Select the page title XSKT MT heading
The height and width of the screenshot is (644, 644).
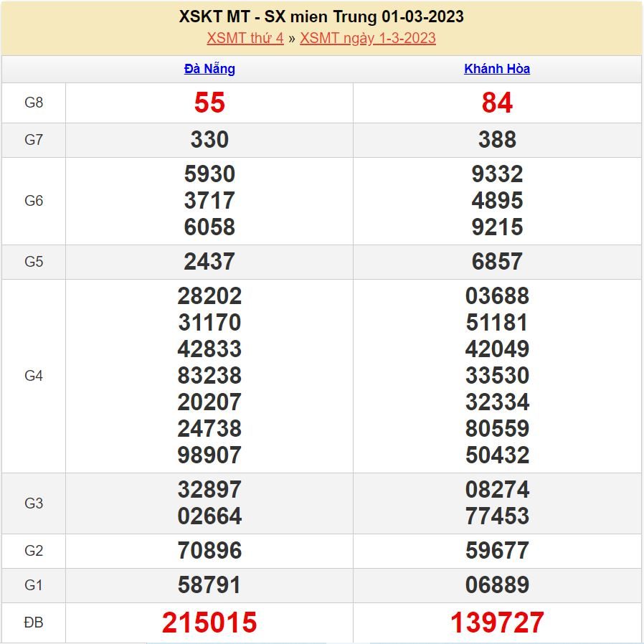tap(321, 16)
